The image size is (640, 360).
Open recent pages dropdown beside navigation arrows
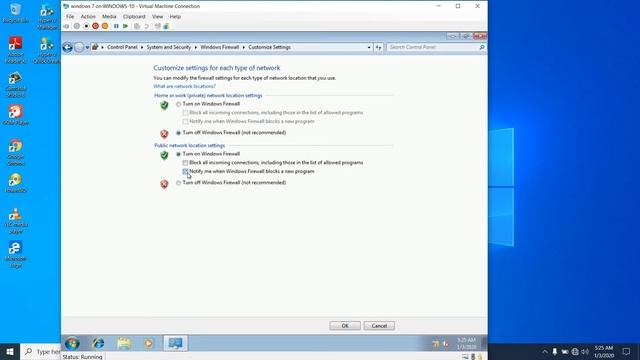(x=87, y=47)
